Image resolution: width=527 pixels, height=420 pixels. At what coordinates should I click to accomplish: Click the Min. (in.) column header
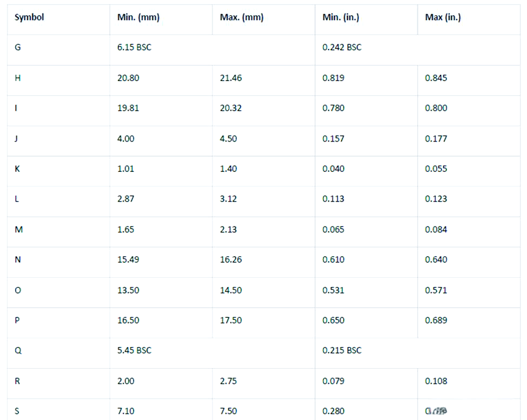pos(341,17)
